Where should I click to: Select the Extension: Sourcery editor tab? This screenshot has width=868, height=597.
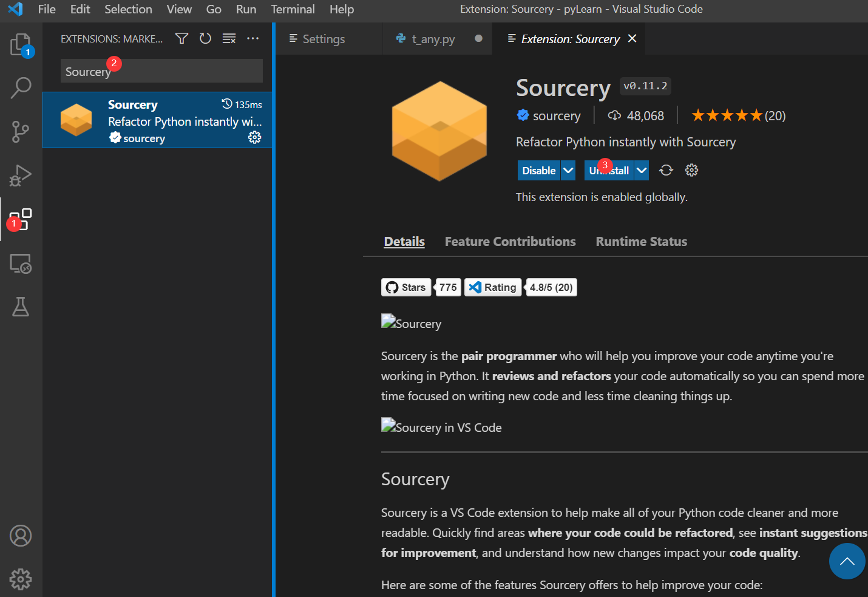569,39
